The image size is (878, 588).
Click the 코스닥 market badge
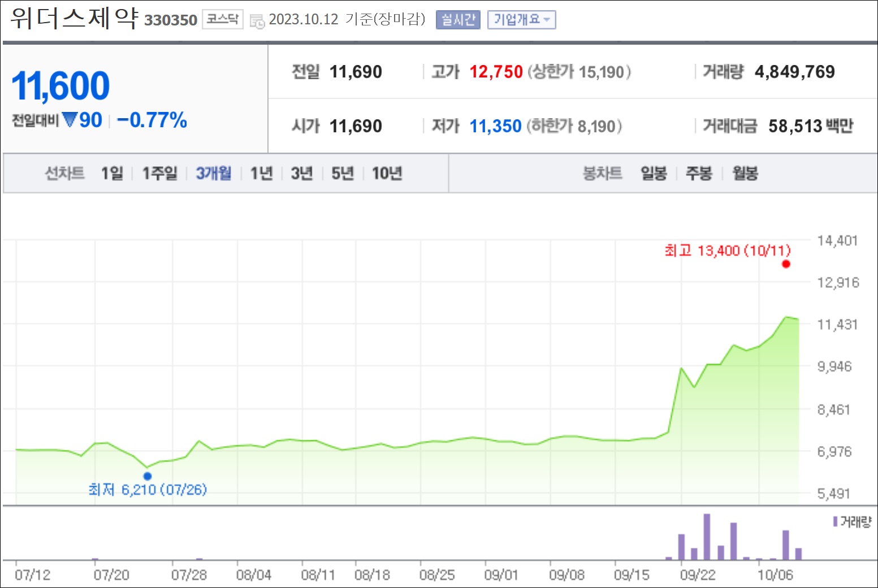pos(223,19)
